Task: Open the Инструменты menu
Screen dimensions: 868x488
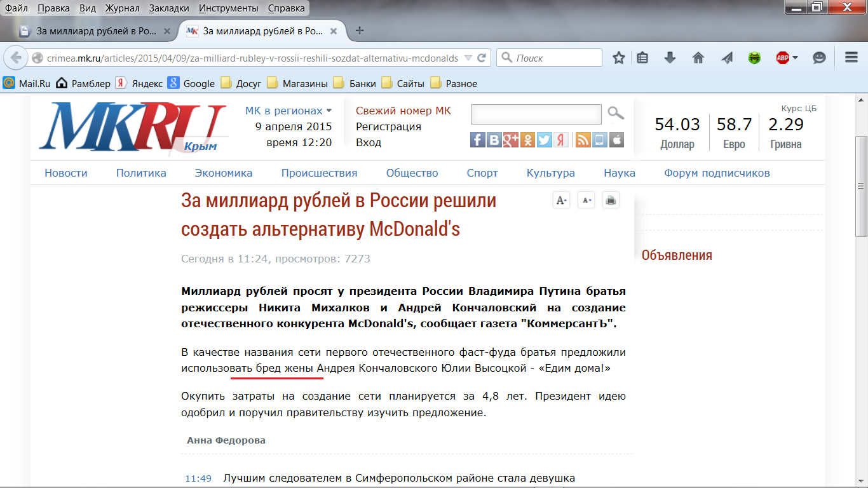Action: pyautogui.click(x=229, y=8)
